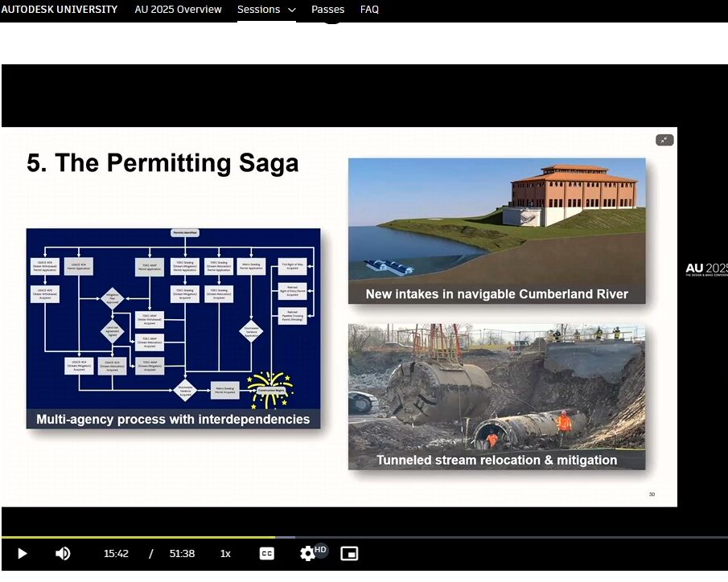Open the 1x playback speed selector
The height and width of the screenshot is (582, 728).
coord(225,553)
